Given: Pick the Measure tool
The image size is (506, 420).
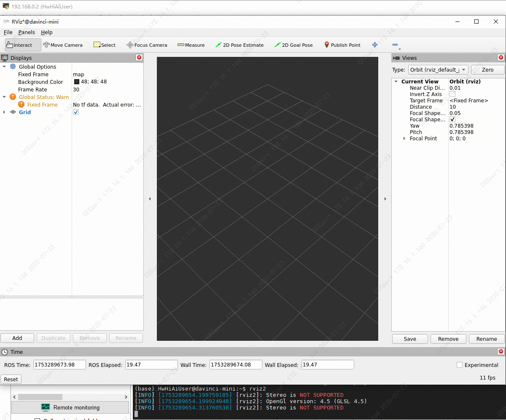Looking at the screenshot, I should tap(191, 45).
